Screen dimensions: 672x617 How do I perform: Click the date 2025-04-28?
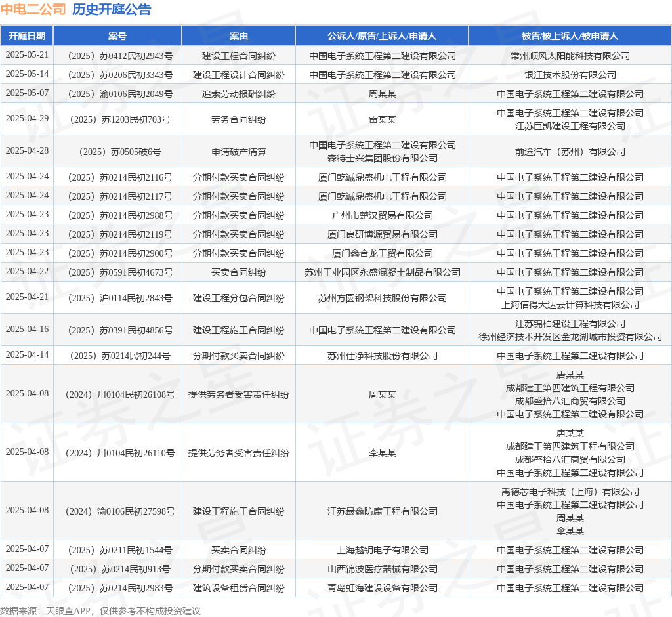(x=27, y=150)
